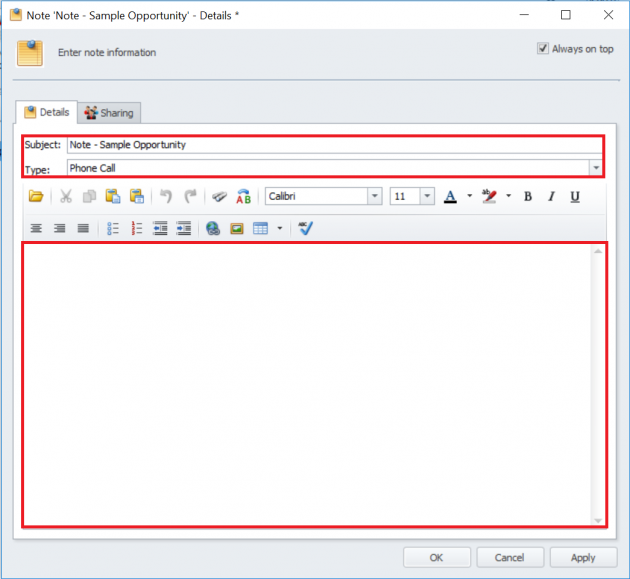Center align the text

[x=36, y=228]
